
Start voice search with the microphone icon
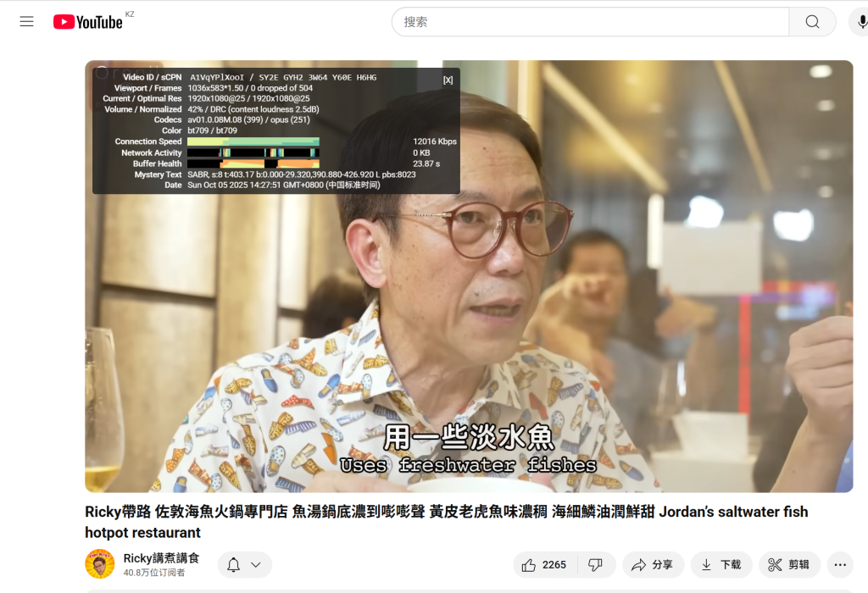pyautogui.click(x=860, y=22)
